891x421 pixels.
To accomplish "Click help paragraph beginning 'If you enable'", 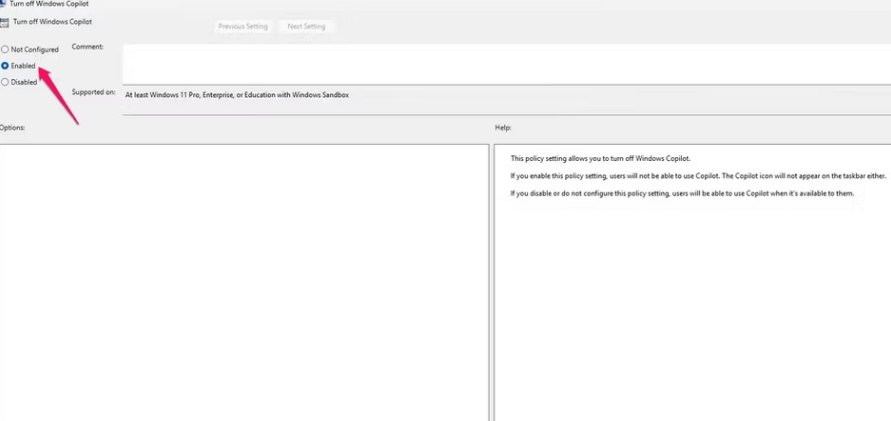I will click(698, 175).
